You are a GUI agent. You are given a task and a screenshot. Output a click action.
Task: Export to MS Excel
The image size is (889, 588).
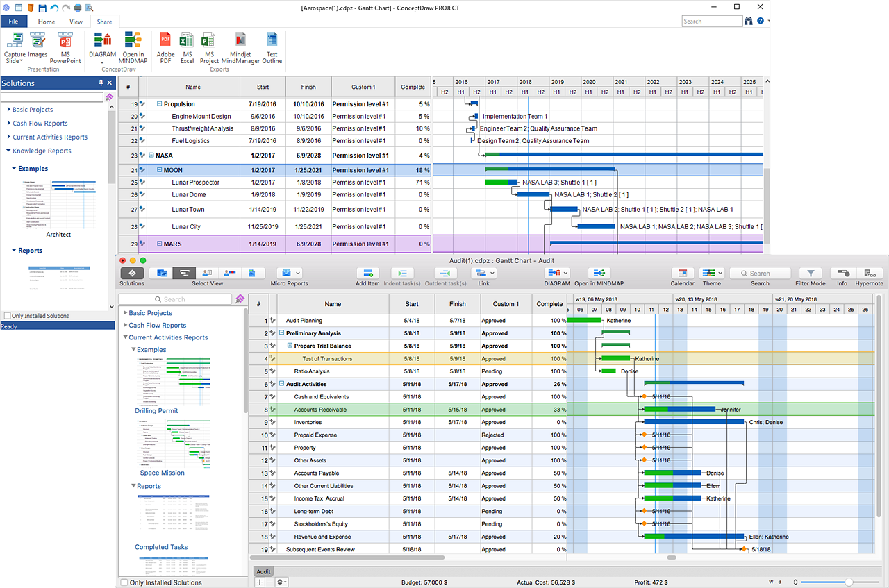pyautogui.click(x=187, y=47)
